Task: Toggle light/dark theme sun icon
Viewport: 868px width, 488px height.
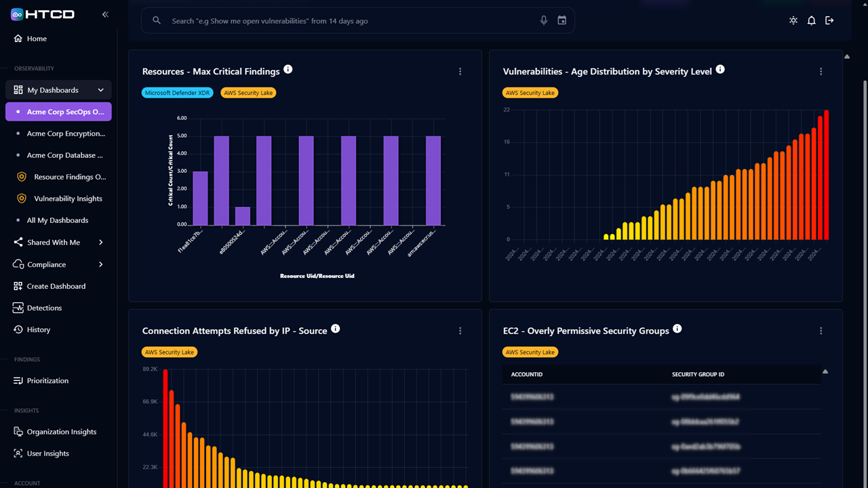Action: [x=793, y=20]
